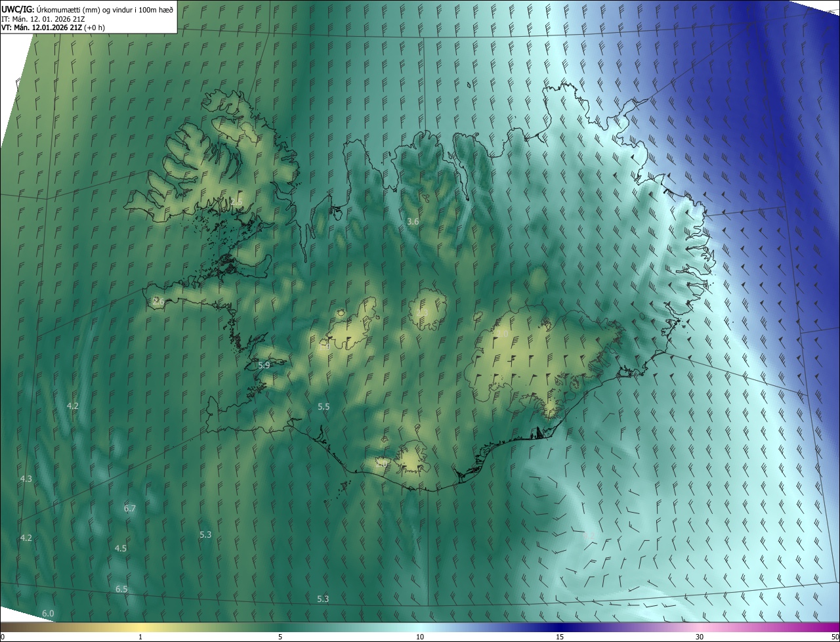Click the "4.5" value label

(x=121, y=549)
